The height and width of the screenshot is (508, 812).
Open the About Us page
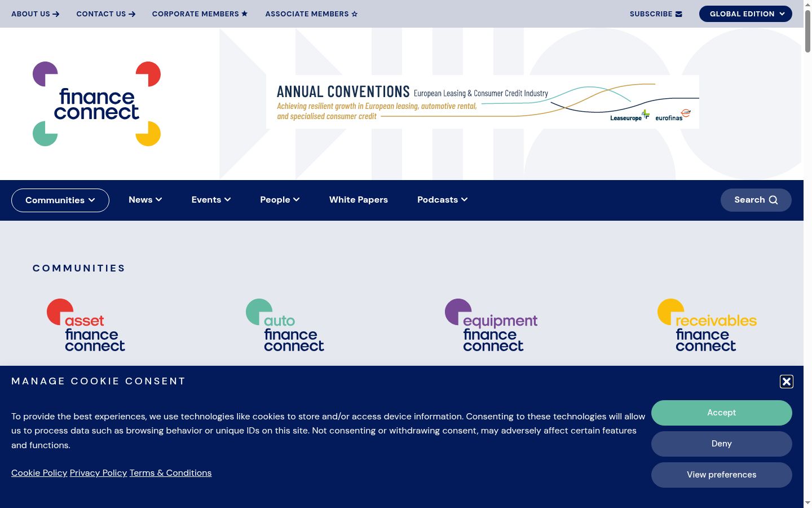tap(35, 14)
